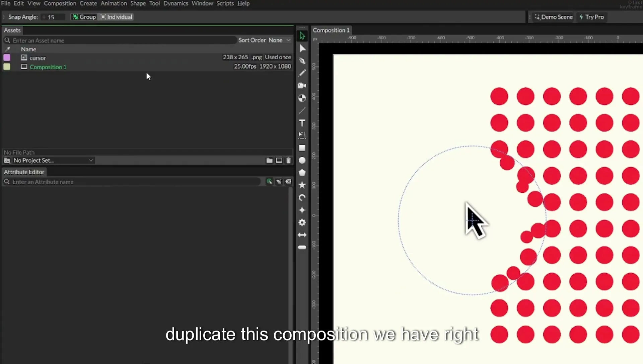Open the View menu
This screenshot has height=364, width=643.
click(x=34, y=3)
